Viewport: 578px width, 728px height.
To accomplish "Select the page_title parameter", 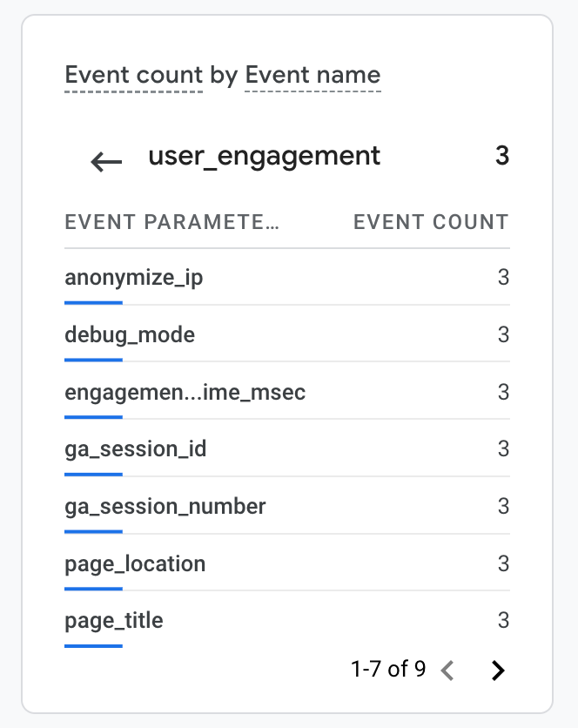I will click(114, 621).
